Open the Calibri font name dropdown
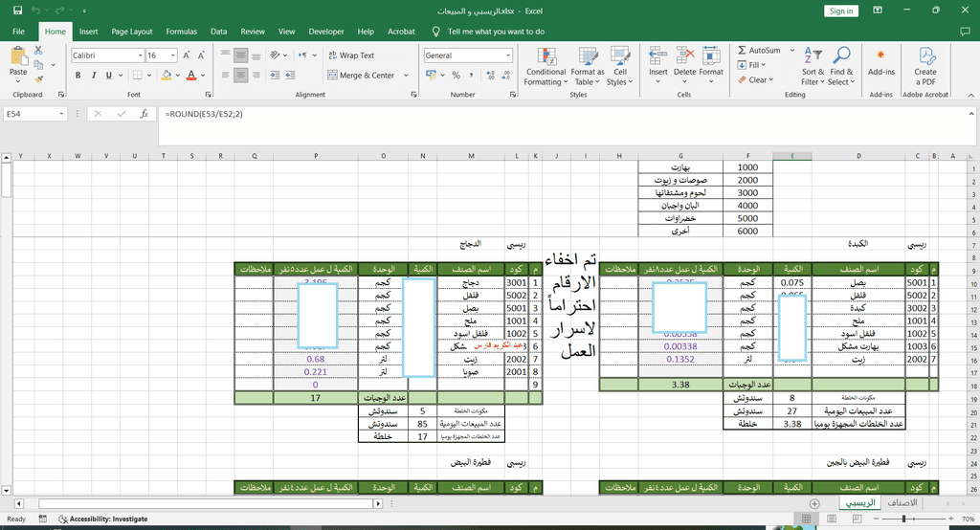Viewport: 980px width, 530px height. tap(141, 55)
